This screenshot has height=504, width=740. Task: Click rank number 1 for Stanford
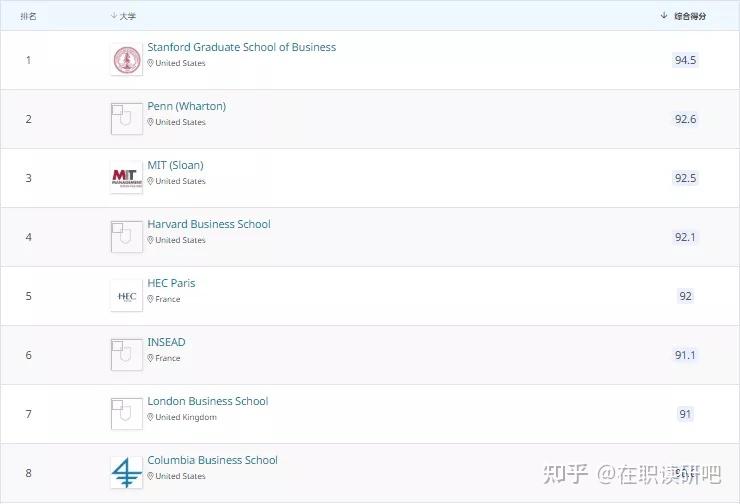point(28,60)
